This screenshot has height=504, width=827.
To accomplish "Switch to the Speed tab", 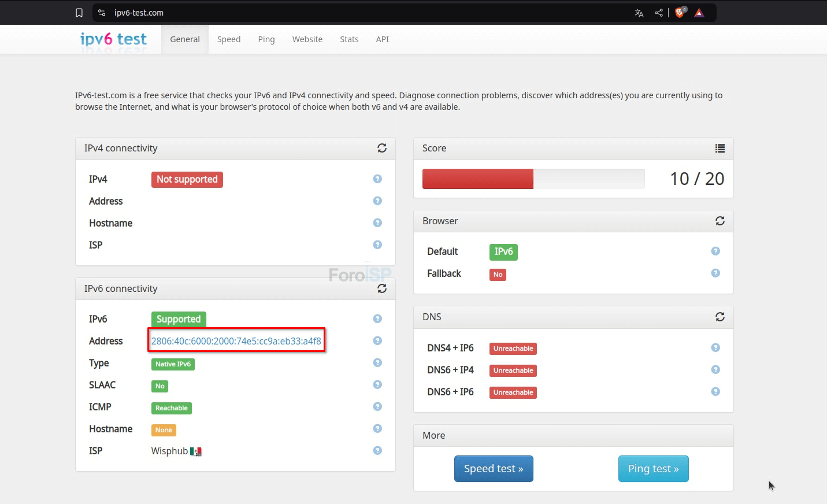I will click(229, 39).
